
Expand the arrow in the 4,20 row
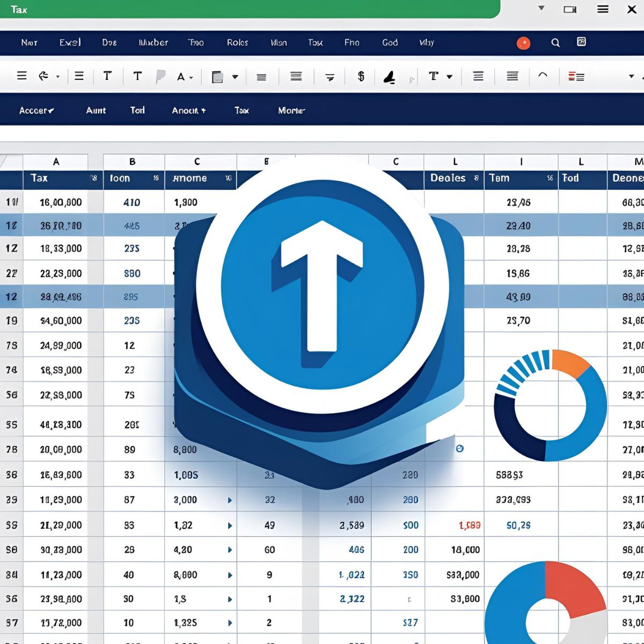click(x=230, y=550)
